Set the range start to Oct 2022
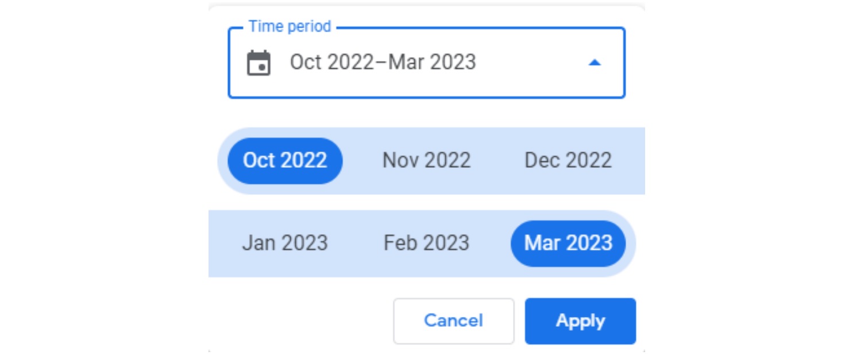The image size is (868, 359). coord(285,160)
